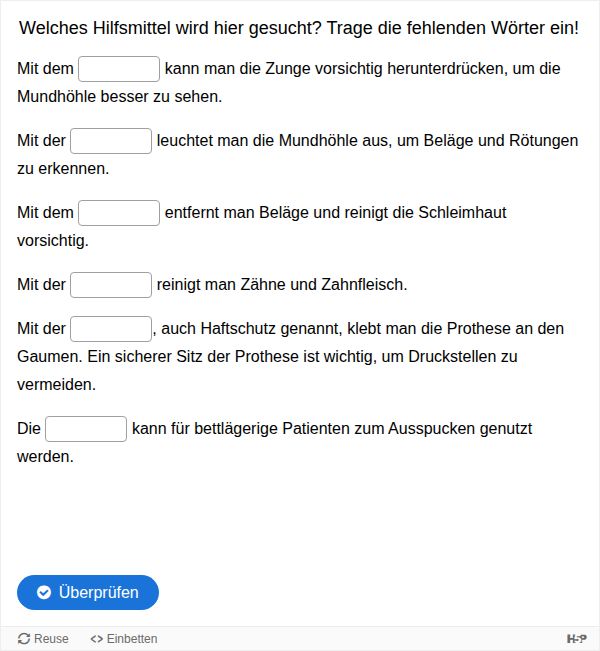Click the word "vermeiden." in the fifth statement
This screenshot has width=600, height=651.
56,384
